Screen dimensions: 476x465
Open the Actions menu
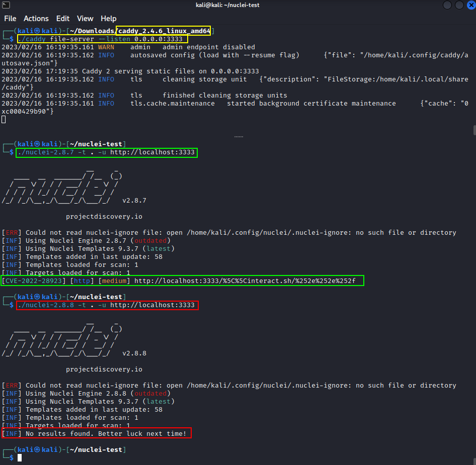click(36, 19)
